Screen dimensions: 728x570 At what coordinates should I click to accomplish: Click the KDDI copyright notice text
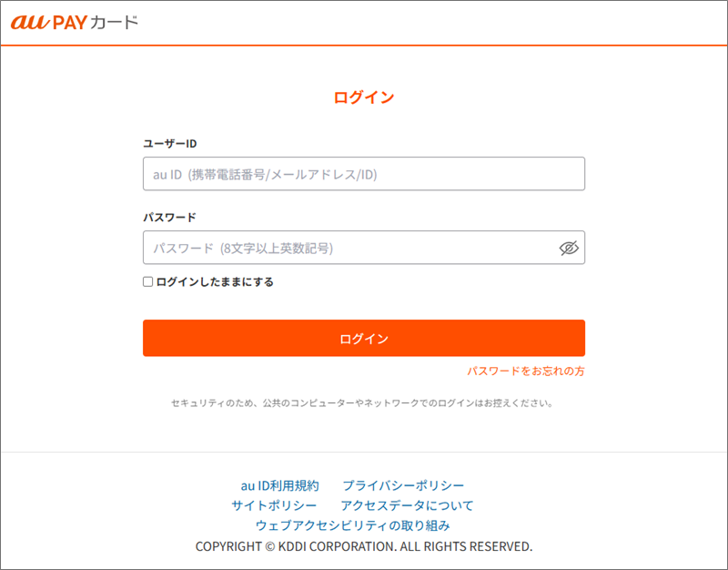pyautogui.click(x=364, y=546)
